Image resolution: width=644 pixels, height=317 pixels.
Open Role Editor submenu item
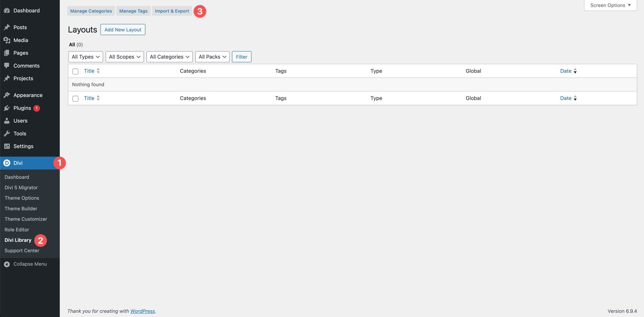pos(17,230)
